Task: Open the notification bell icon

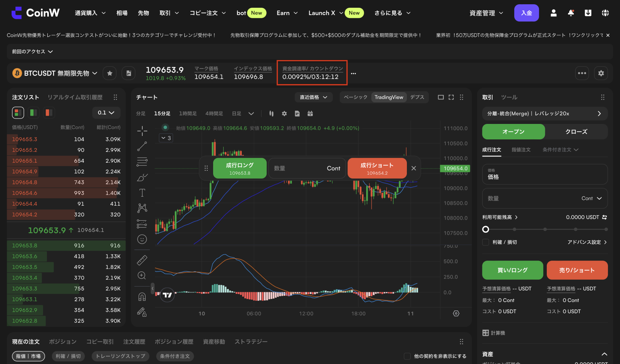Action: (x=571, y=13)
